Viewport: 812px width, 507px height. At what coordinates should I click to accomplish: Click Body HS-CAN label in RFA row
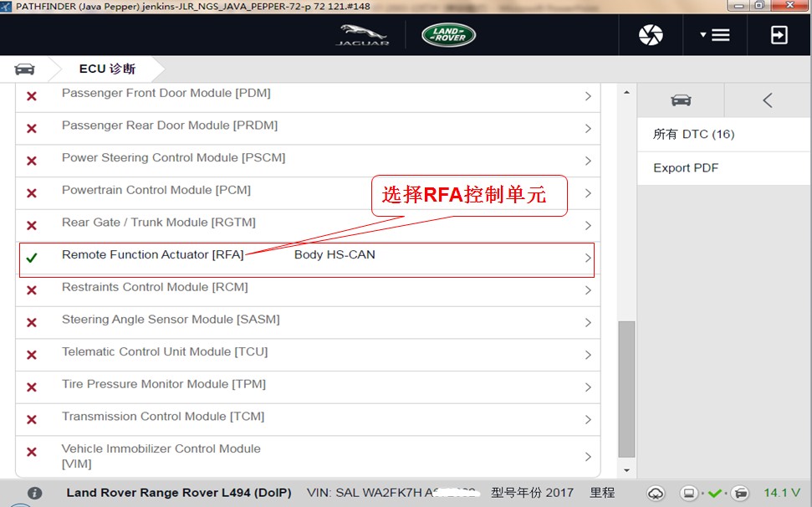tap(335, 255)
